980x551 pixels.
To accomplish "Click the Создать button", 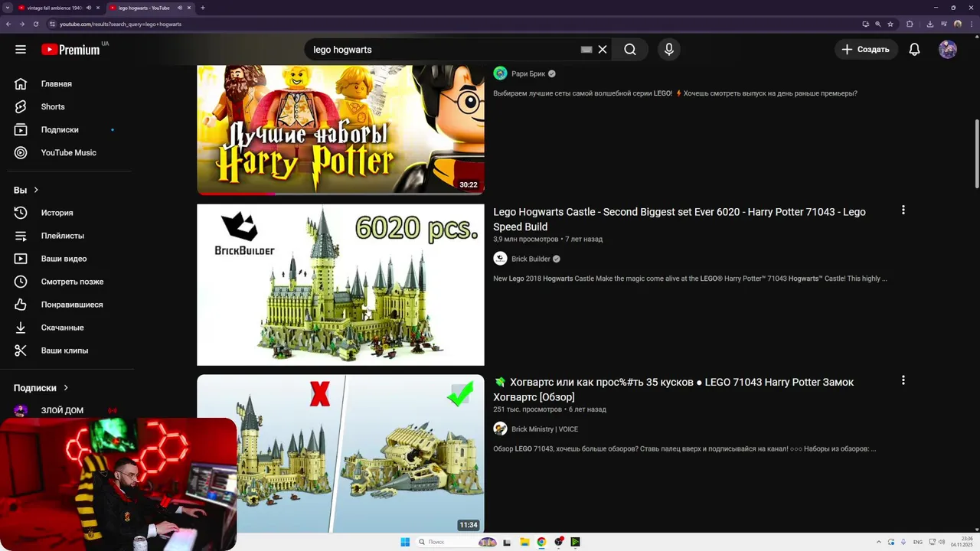I will pos(866,50).
